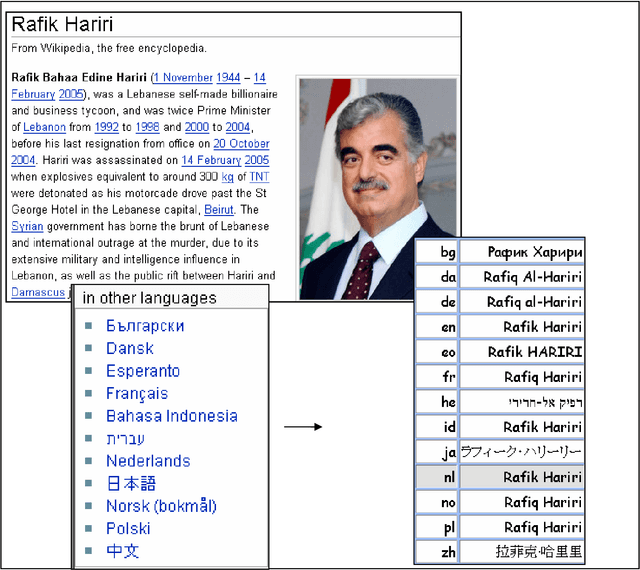The image size is (640, 570).
Task: Open the 日本語 language version
Action: pos(131,483)
